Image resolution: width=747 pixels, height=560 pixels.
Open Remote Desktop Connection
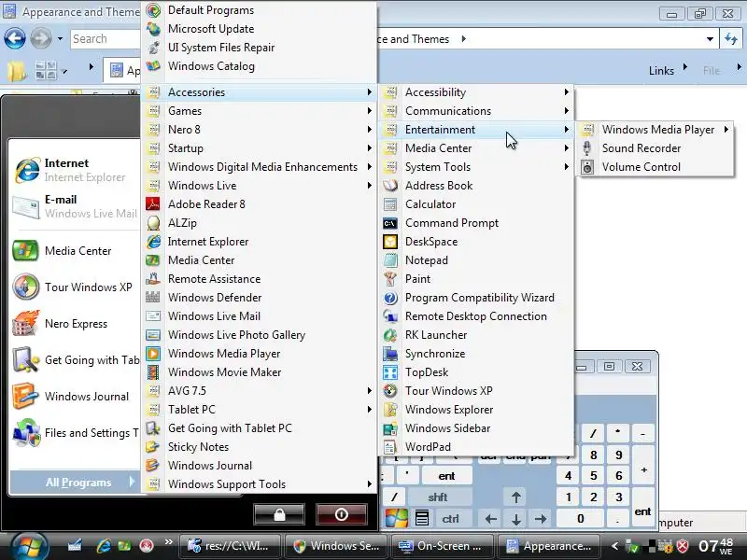coord(475,316)
